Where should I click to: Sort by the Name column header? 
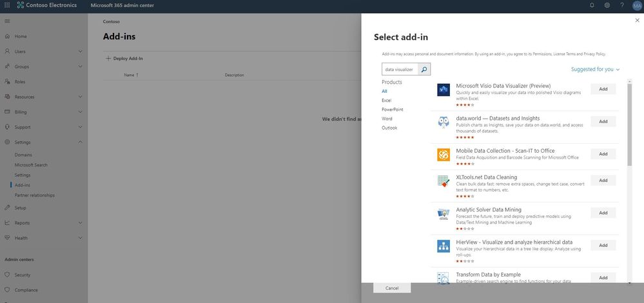[x=131, y=75]
